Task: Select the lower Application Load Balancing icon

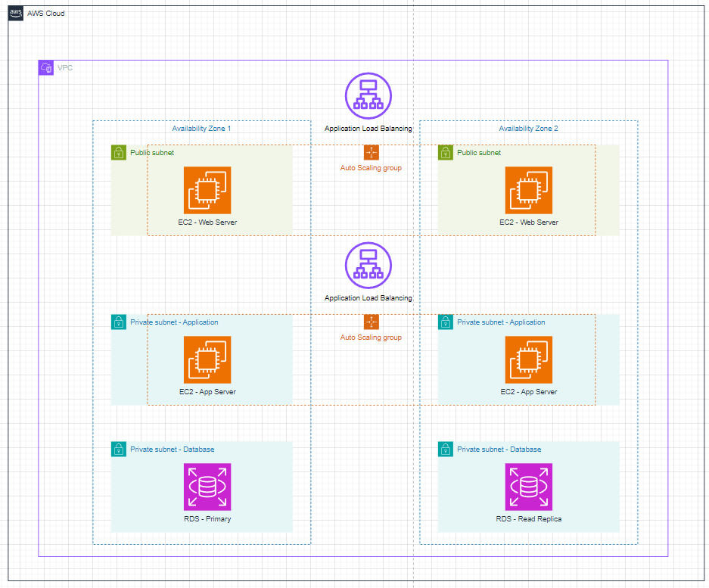Action: [368, 266]
